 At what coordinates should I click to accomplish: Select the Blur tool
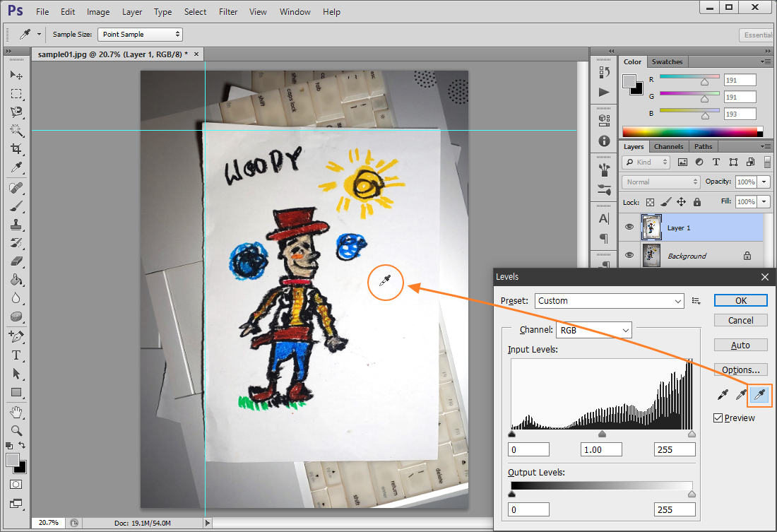coord(16,298)
